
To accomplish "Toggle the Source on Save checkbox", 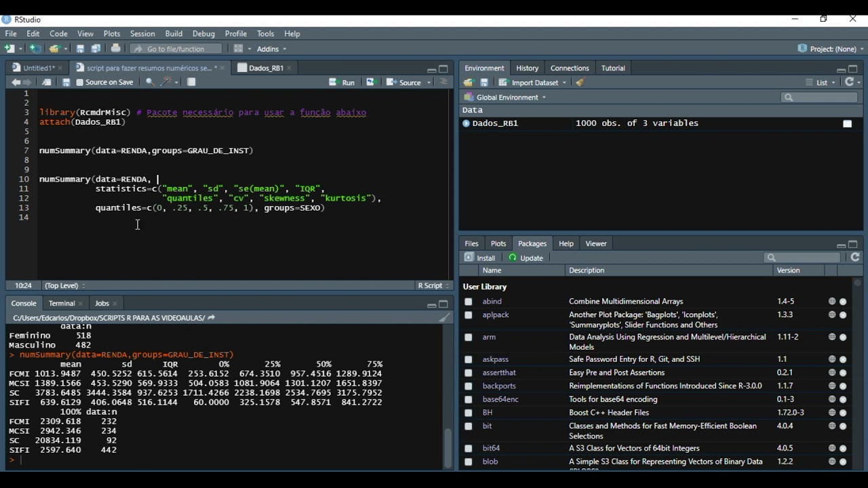I will [80, 83].
